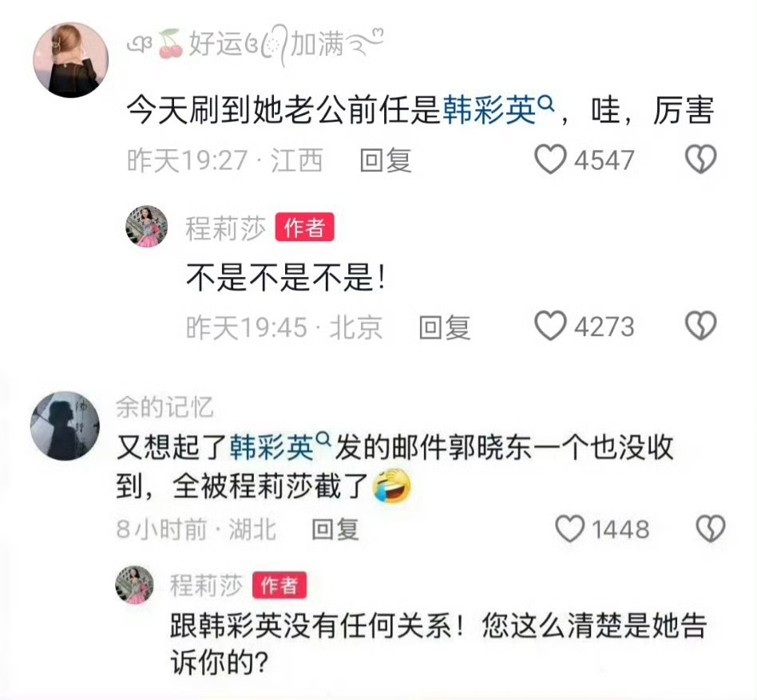Tap search icon beside first 韩彩英 link

(545, 103)
